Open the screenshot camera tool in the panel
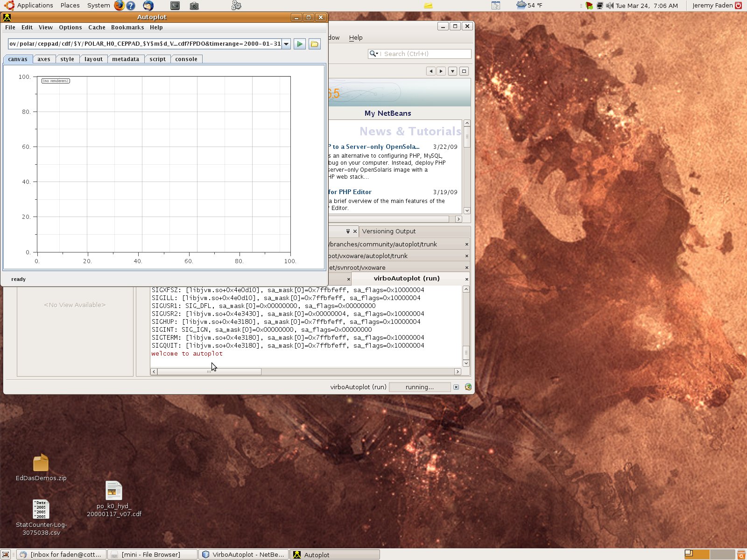The height and width of the screenshot is (560, 747). [x=194, y=6]
